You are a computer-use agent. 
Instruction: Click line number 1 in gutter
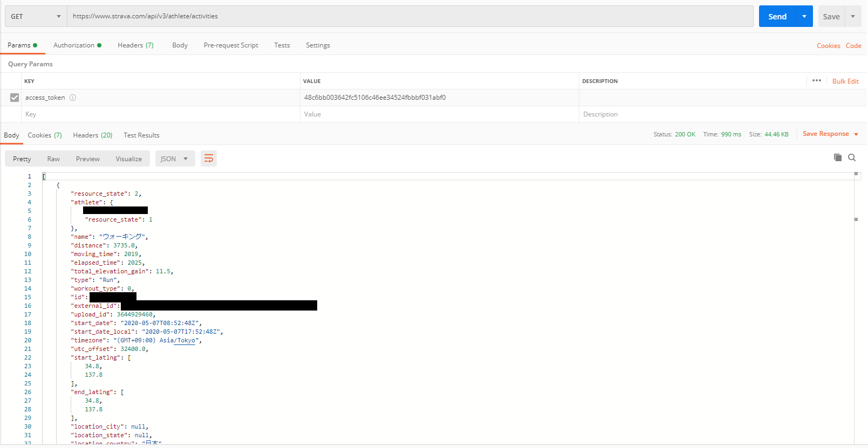click(x=30, y=176)
